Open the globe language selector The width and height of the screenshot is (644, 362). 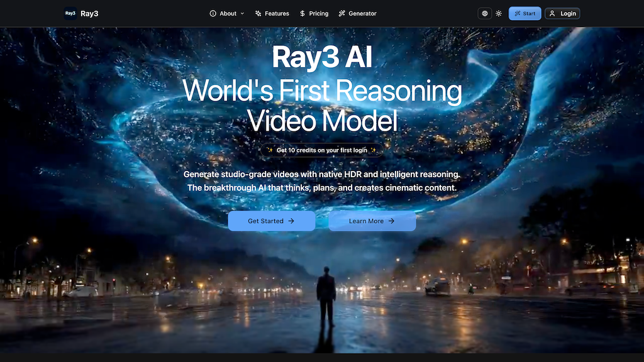(x=484, y=13)
